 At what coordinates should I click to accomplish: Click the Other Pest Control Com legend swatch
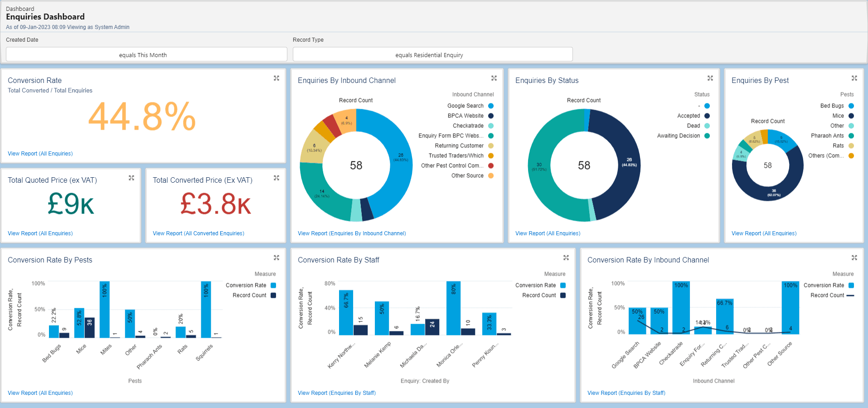click(x=491, y=166)
